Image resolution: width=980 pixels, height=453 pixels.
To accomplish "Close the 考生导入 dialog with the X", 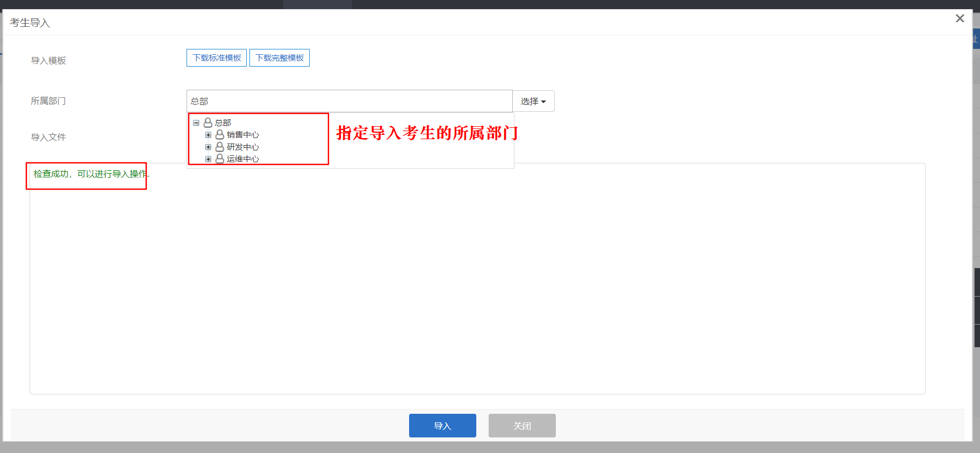I will (x=960, y=18).
